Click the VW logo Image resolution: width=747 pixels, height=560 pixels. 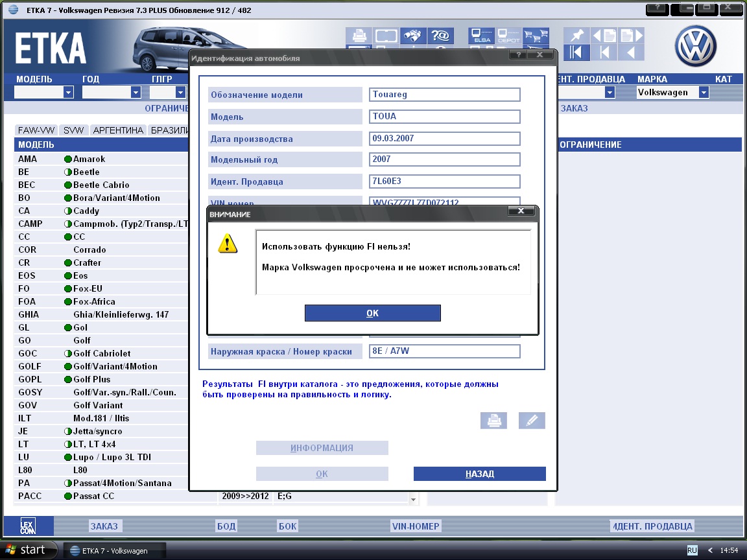coord(695,47)
